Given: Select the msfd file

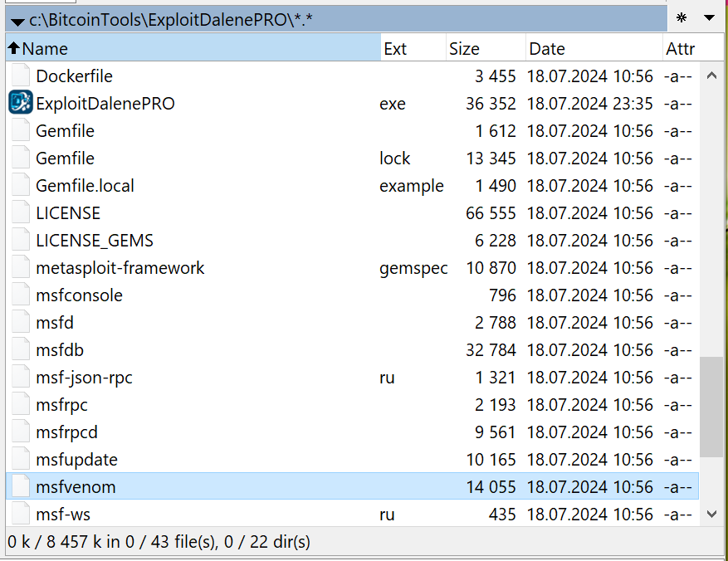Looking at the screenshot, I should [55, 322].
